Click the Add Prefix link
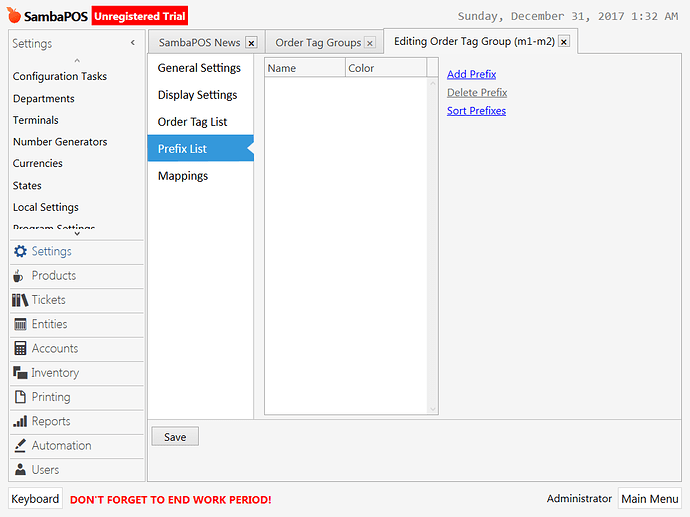 tap(471, 74)
